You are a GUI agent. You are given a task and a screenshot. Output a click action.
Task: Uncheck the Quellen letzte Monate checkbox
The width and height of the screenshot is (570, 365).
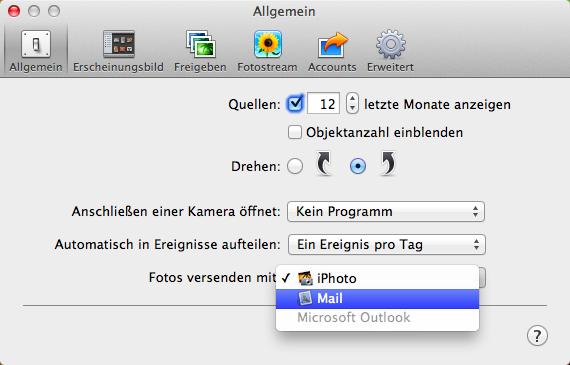pyautogui.click(x=295, y=104)
